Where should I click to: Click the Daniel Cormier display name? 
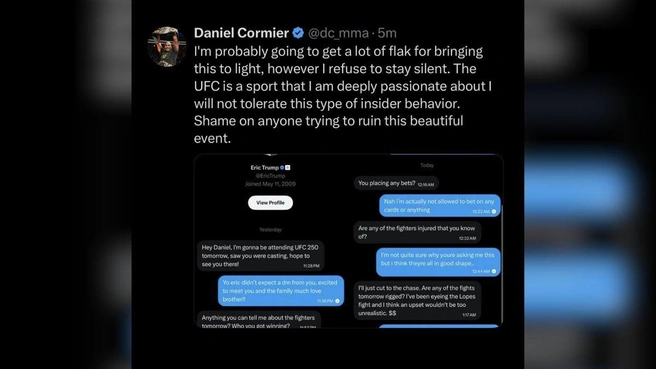[x=241, y=33]
